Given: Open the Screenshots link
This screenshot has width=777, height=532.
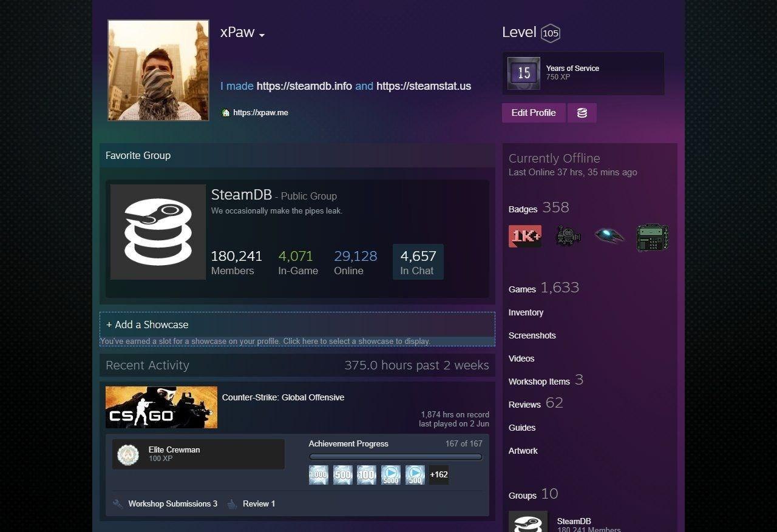Looking at the screenshot, I should [x=532, y=335].
